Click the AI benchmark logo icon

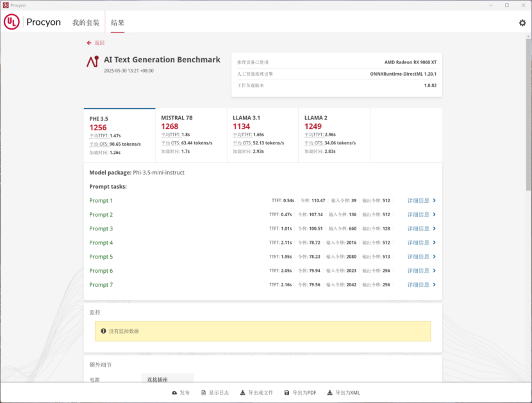[92, 62]
